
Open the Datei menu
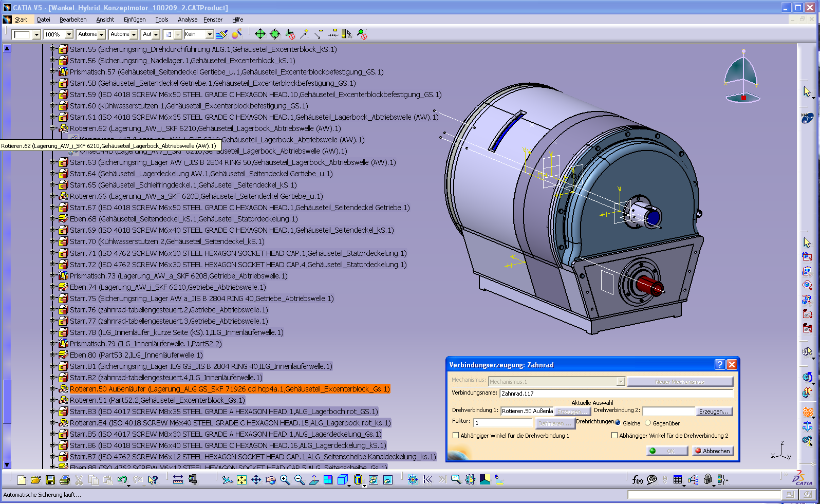tap(44, 20)
